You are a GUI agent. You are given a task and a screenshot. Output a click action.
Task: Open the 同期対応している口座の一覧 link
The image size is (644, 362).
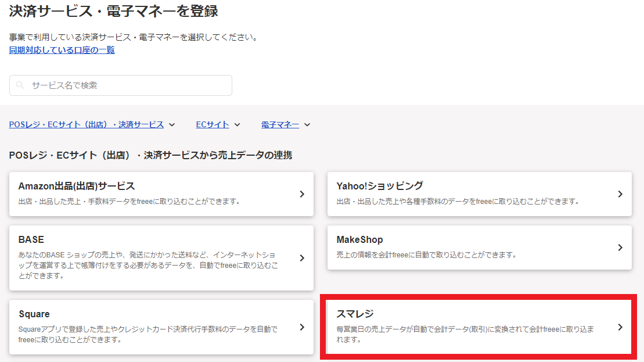(x=62, y=50)
